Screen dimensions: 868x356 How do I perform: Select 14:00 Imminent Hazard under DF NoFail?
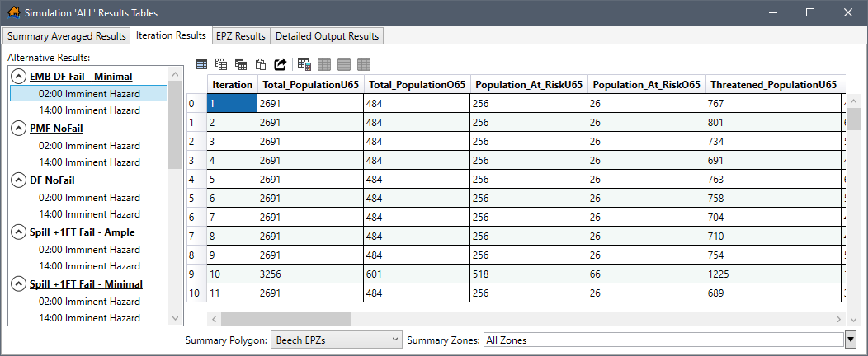click(89, 214)
